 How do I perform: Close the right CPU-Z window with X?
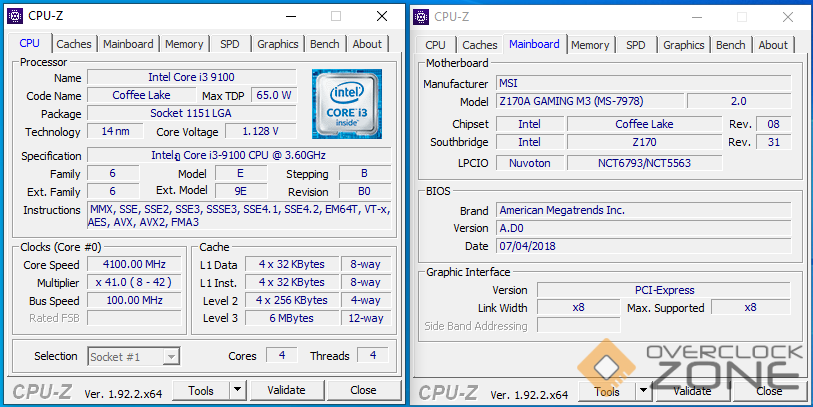(x=788, y=17)
